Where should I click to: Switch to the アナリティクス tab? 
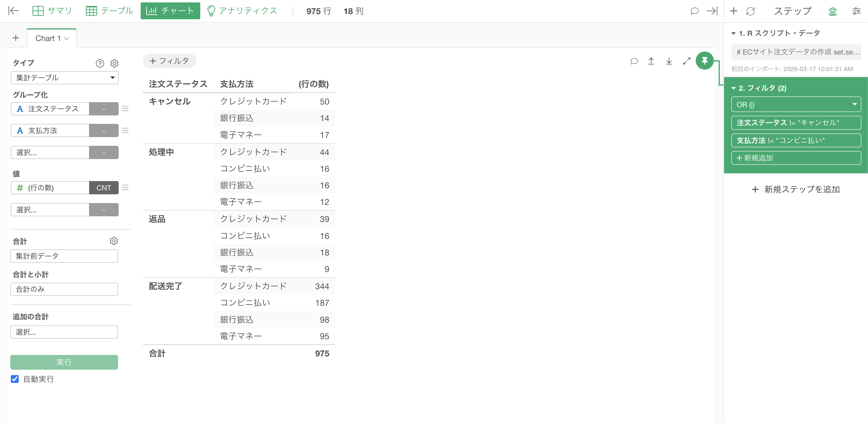242,11
